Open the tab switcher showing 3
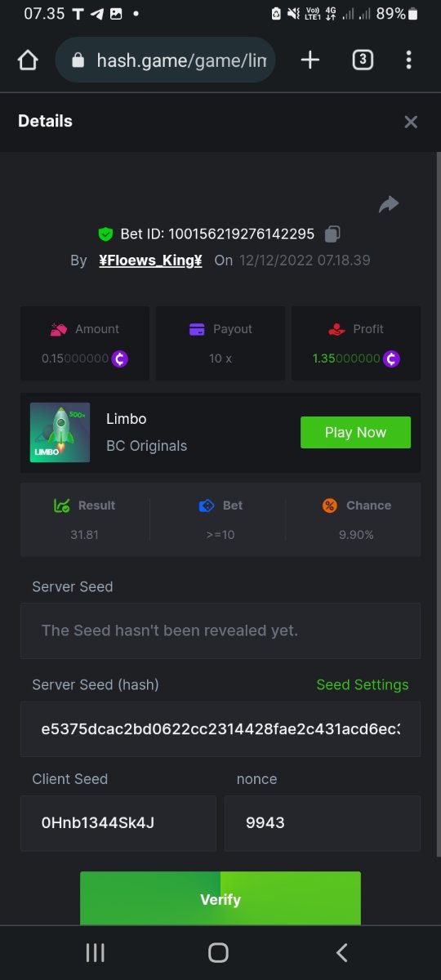The image size is (441, 980). 363,60
